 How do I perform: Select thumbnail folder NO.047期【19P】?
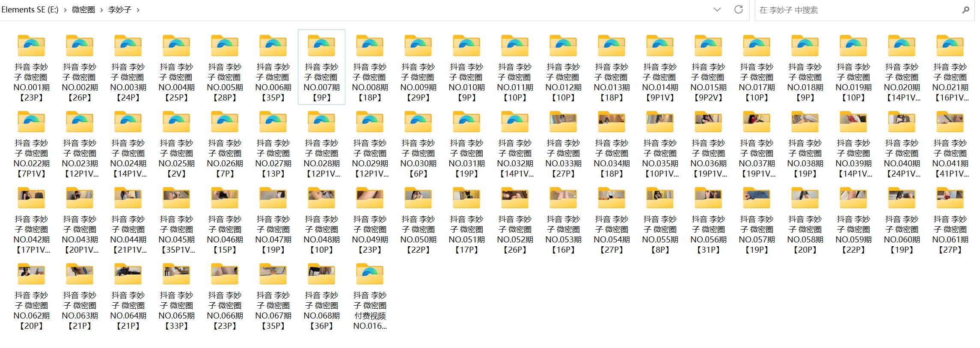pyautogui.click(x=273, y=220)
